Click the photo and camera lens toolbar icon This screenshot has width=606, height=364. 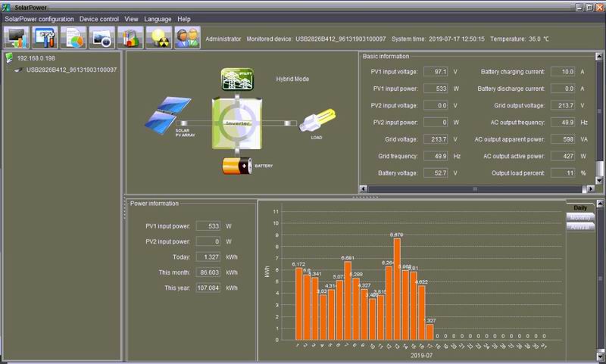[x=102, y=38]
